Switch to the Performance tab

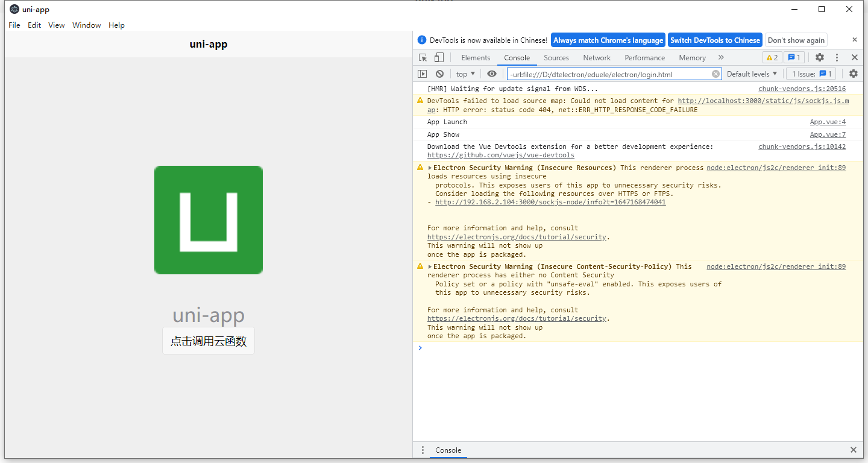[645, 58]
